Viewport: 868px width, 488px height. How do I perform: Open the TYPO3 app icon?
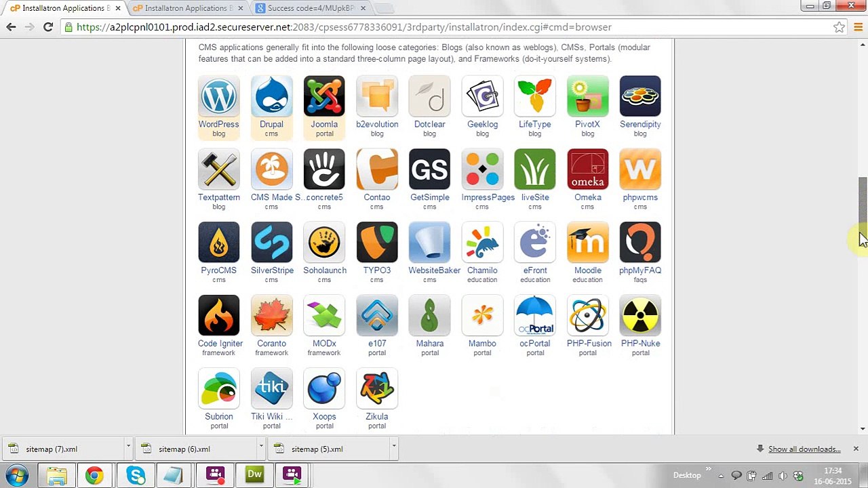pos(377,243)
